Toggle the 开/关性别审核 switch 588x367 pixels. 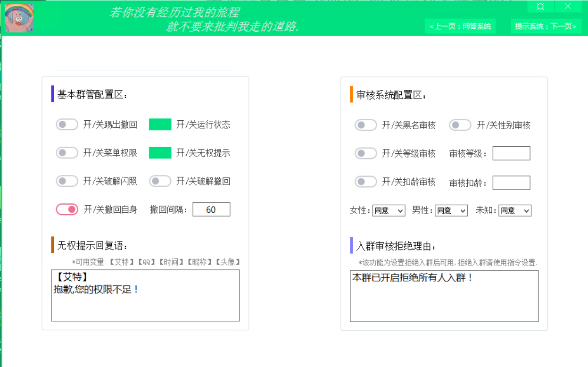460,125
